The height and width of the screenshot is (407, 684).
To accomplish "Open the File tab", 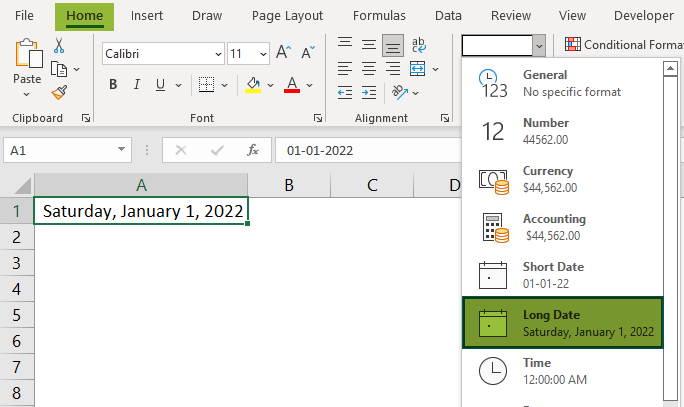I will click(x=24, y=16).
